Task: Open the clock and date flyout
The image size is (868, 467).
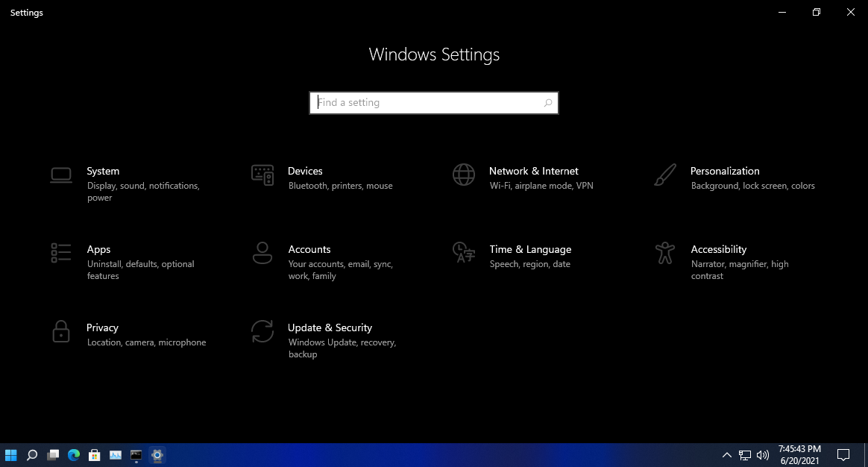Action: pyautogui.click(x=799, y=455)
